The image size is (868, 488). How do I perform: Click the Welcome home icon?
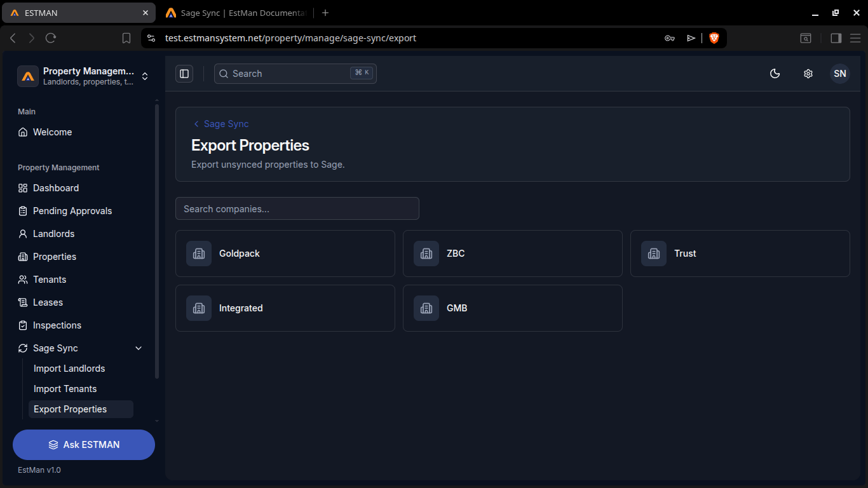23,132
